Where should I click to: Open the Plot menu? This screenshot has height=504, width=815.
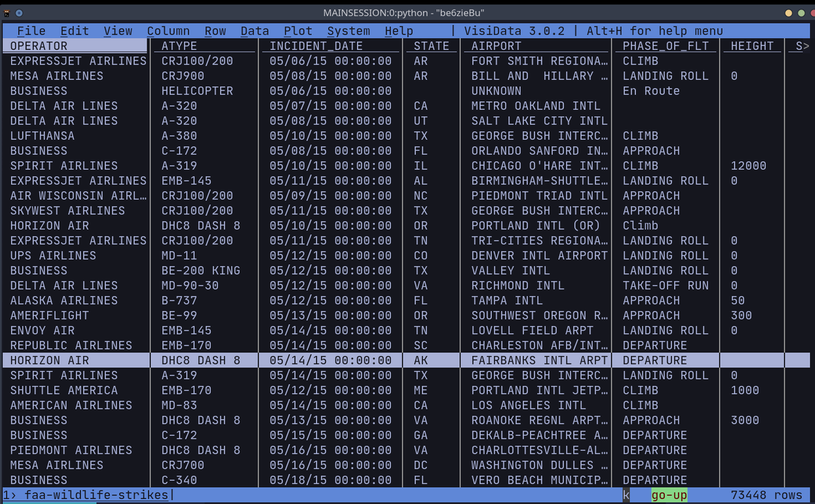pyautogui.click(x=298, y=31)
